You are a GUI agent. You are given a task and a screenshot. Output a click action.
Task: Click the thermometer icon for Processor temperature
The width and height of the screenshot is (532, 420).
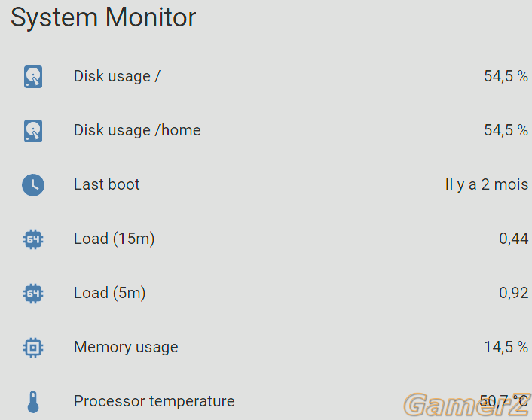(x=33, y=402)
